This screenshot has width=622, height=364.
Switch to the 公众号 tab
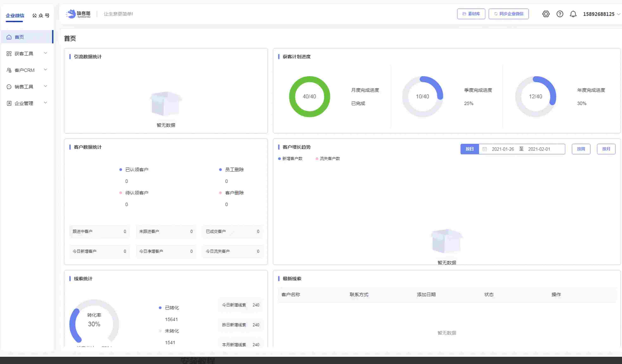(x=41, y=15)
